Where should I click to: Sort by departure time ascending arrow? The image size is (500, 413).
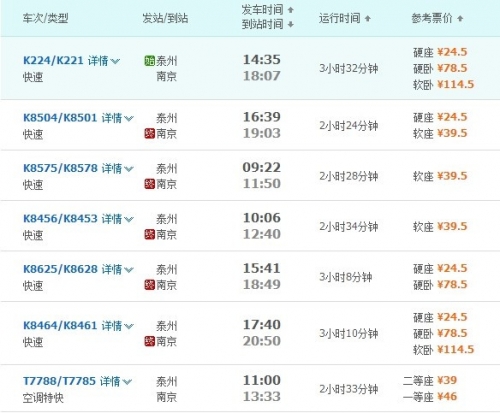(x=290, y=10)
